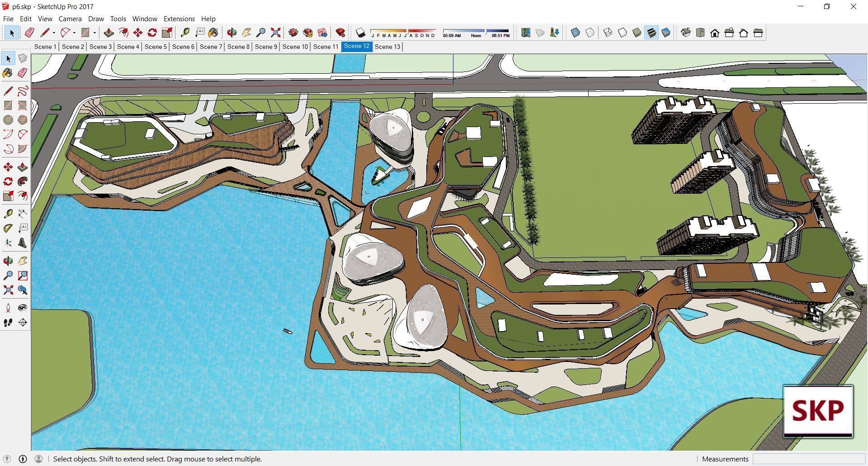Activate the Look Around eye tool
This screenshot has width=868, height=466.
point(23,308)
